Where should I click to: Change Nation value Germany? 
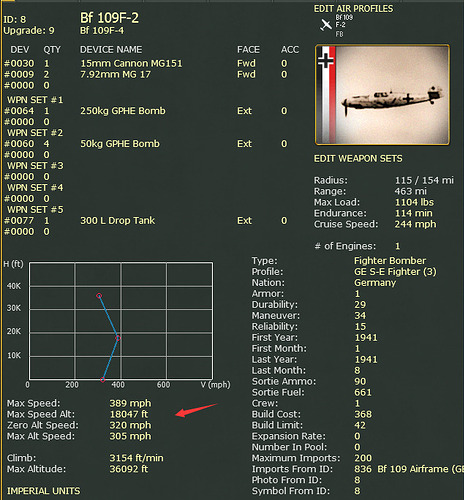point(375,282)
